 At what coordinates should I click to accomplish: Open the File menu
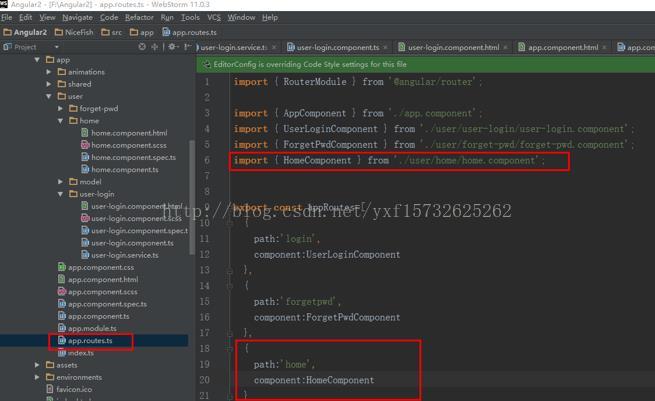point(7,18)
